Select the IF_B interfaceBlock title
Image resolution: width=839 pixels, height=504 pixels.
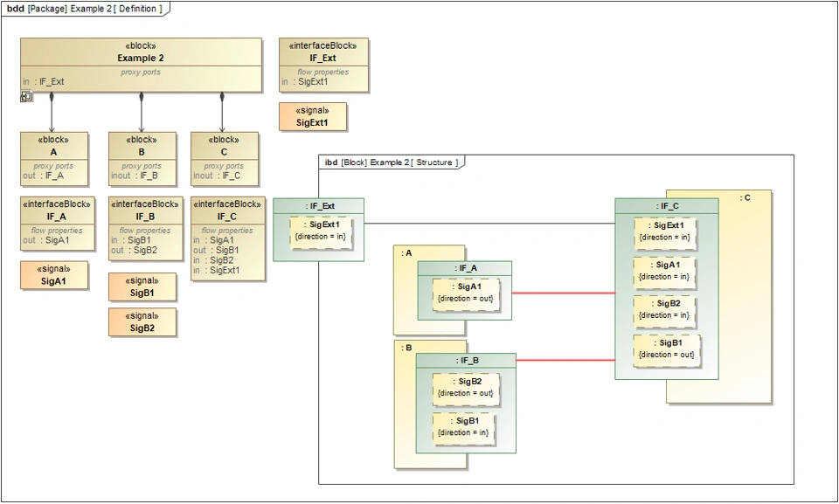tap(145, 216)
